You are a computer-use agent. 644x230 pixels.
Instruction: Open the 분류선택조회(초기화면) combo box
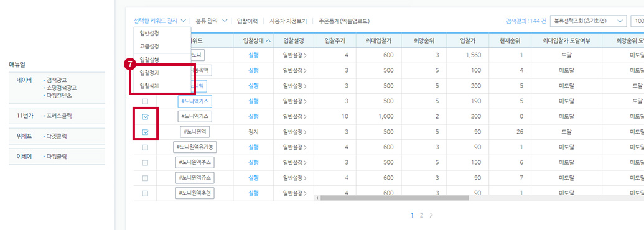[x=588, y=21]
